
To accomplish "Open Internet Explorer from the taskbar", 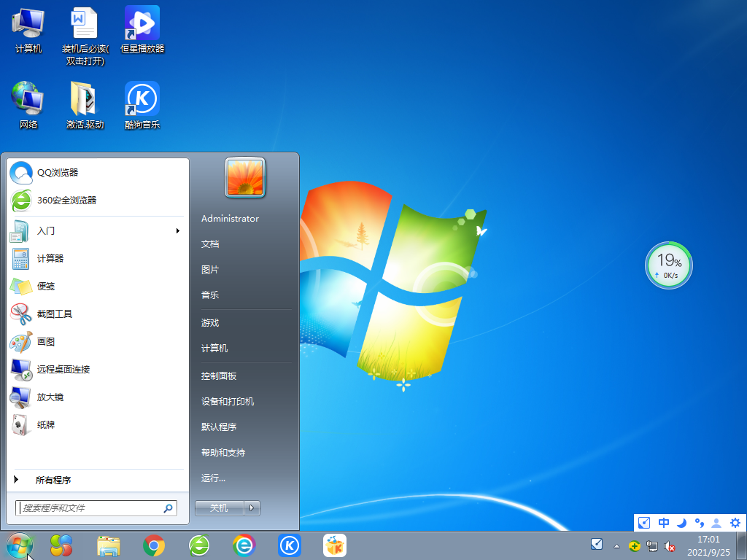I will pos(244,545).
